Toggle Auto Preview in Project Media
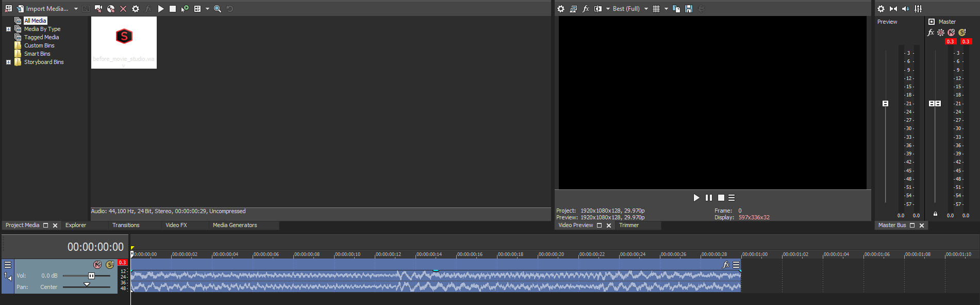Image resolution: width=980 pixels, height=305 pixels. (x=185, y=9)
